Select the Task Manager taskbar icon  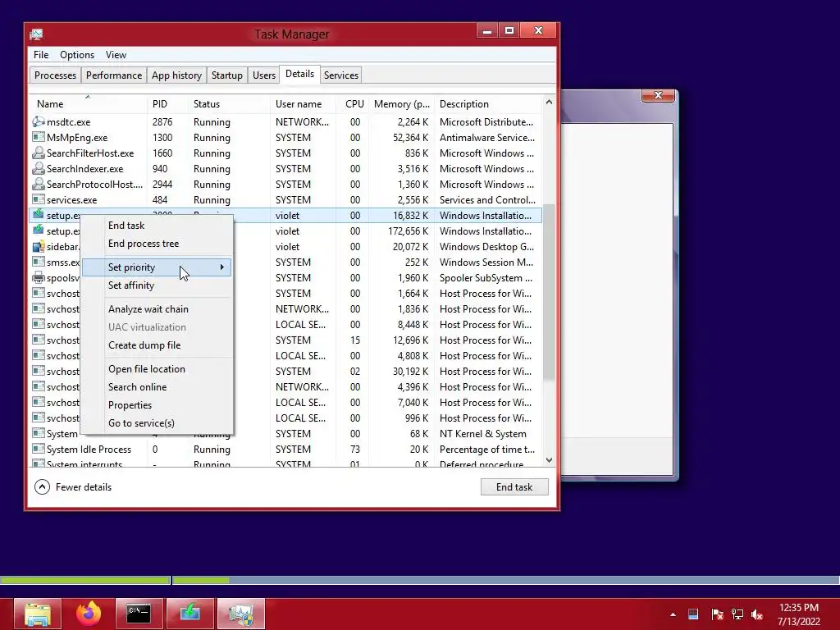coord(240,614)
